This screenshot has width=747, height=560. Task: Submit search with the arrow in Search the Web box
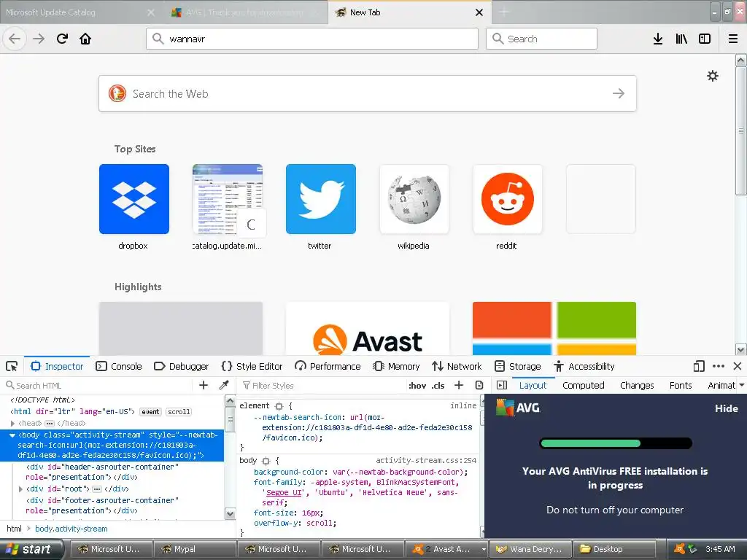pyautogui.click(x=619, y=93)
